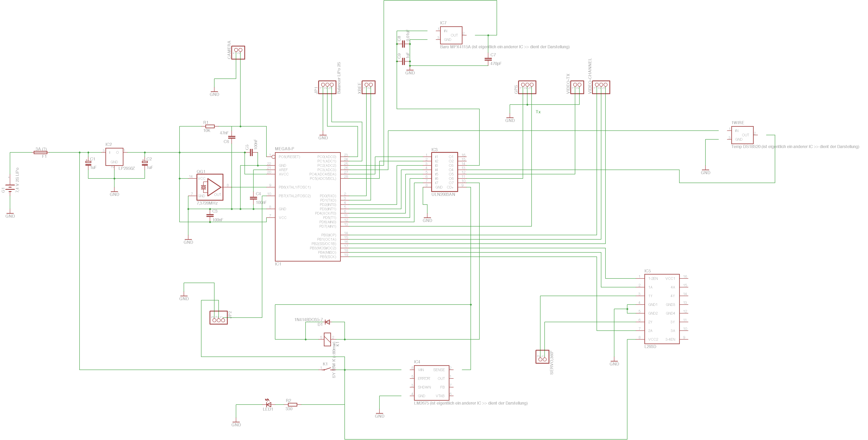Select the SERVO 360° connector
Screen dimensions: 868x440
pyautogui.click(x=542, y=357)
